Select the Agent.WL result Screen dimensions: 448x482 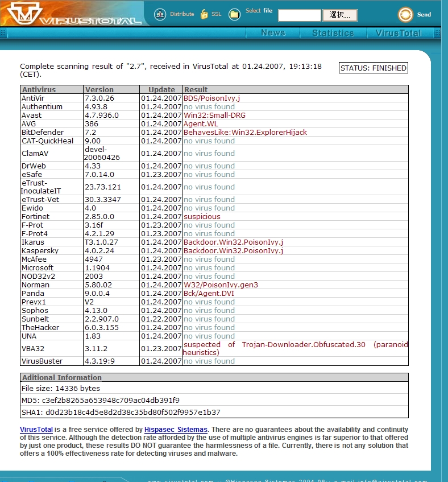point(201,124)
